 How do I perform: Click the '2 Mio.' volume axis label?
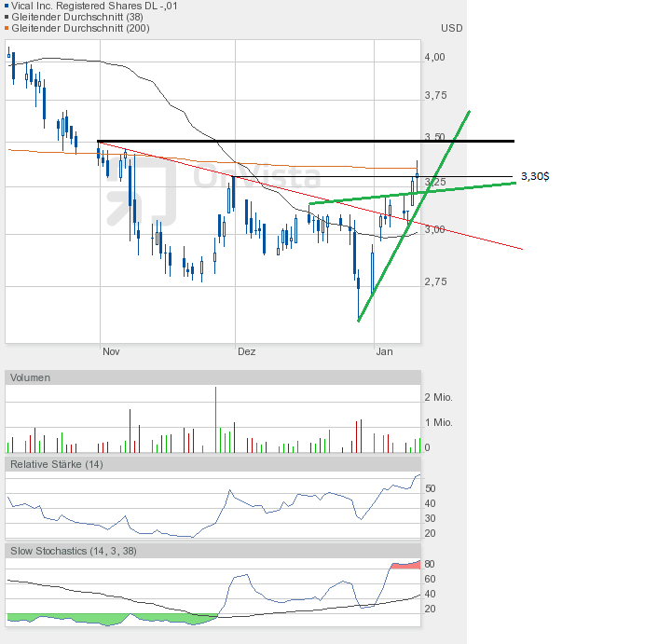[x=438, y=398]
